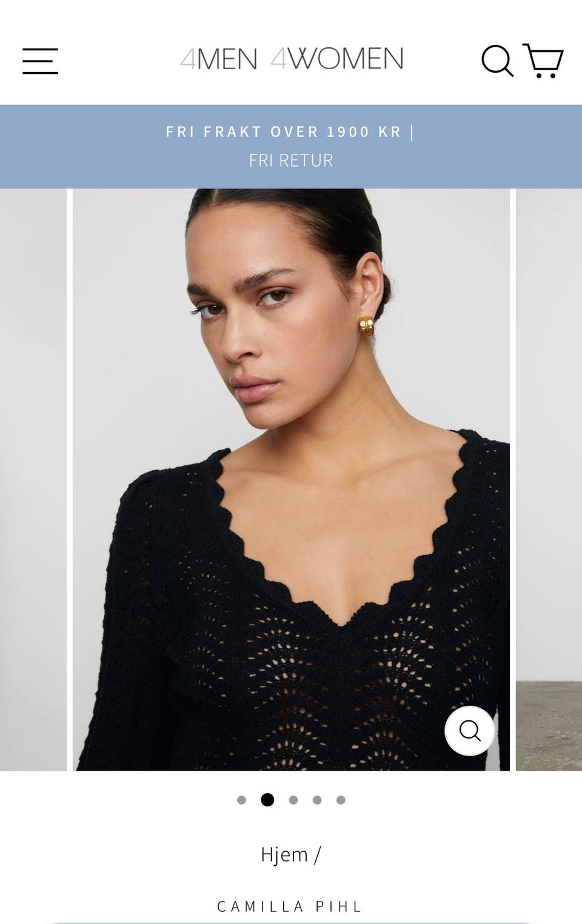The image size is (582, 924).
Task: Open the CAMILLA PIHL brand link
Action: click(x=290, y=906)
